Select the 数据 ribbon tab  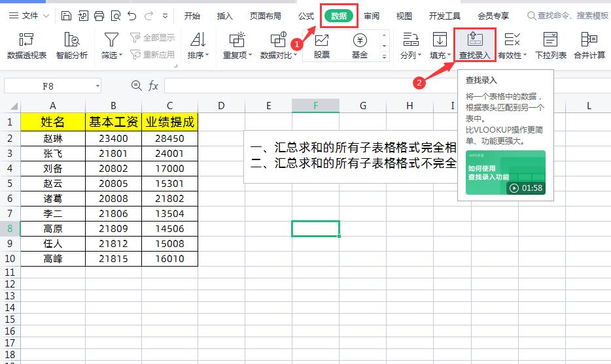tap(339, 16)
